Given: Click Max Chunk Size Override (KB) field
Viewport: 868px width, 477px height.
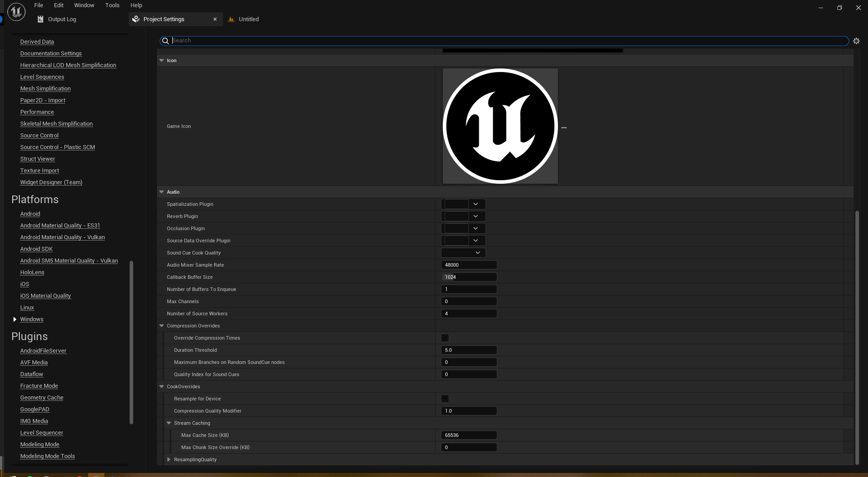Looking at the screenshot, I should pos(469,447).
